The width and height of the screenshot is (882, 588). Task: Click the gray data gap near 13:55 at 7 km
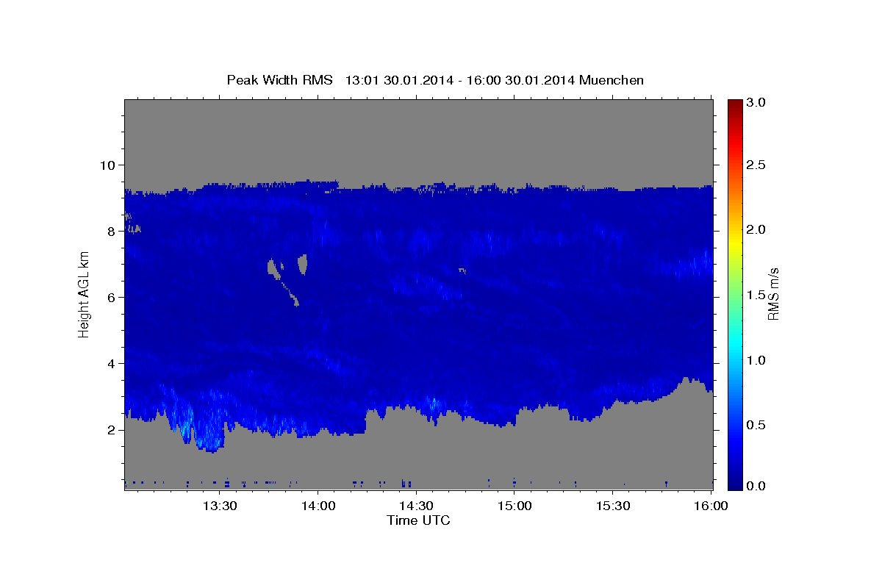click(x=302, y=263)
